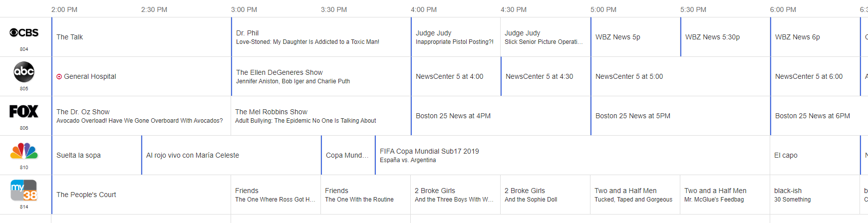Select the my38 channel logo
The image size is (868, 223).
24,190
